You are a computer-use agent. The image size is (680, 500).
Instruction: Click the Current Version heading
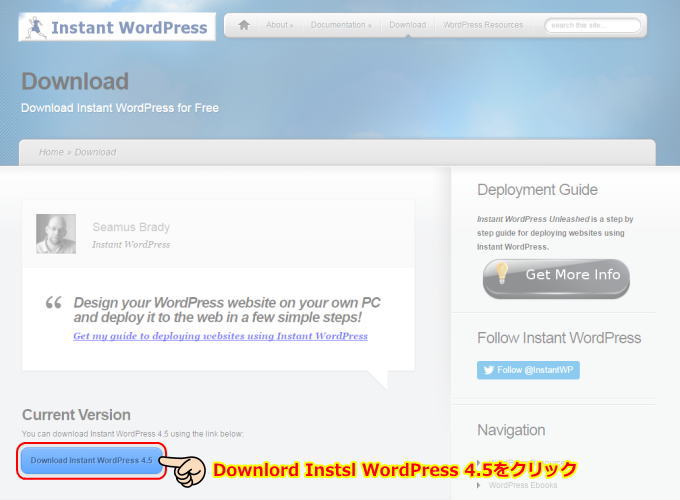[x=76, y=415]
